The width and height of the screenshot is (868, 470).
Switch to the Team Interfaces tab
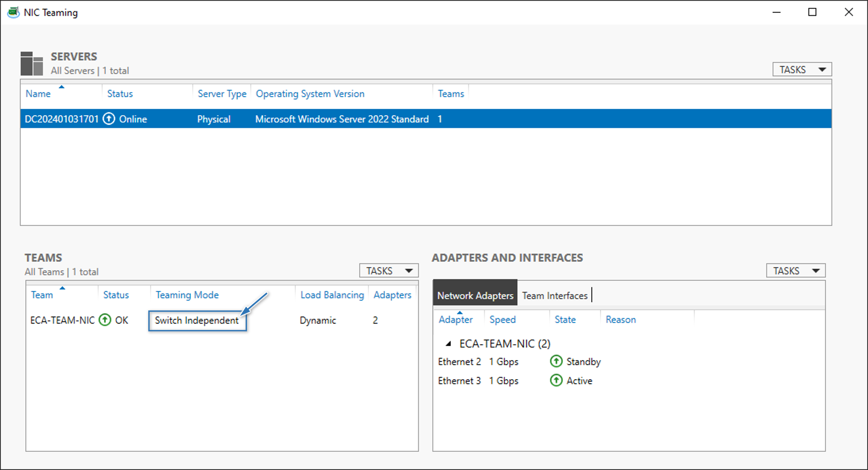point(554,296)
